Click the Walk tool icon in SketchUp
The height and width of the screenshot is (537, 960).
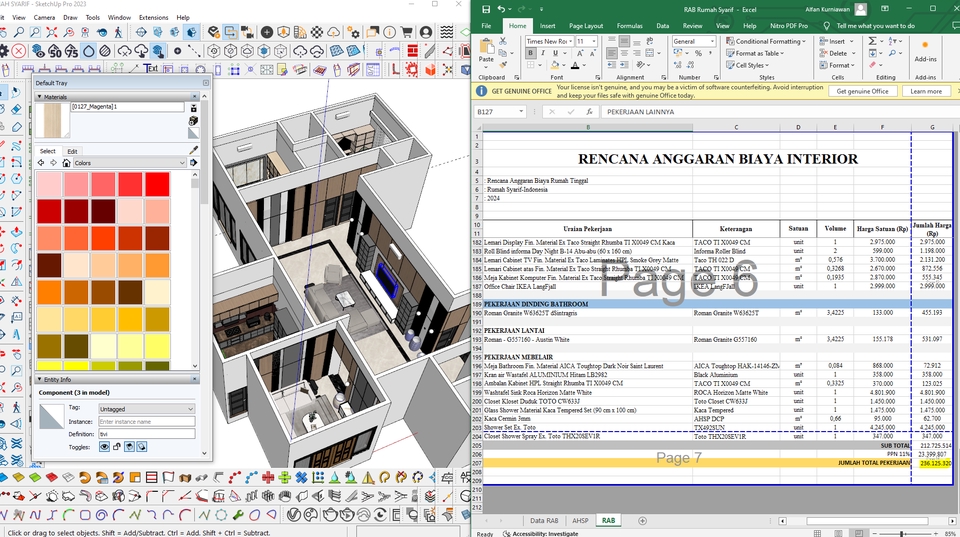(119, 32)
